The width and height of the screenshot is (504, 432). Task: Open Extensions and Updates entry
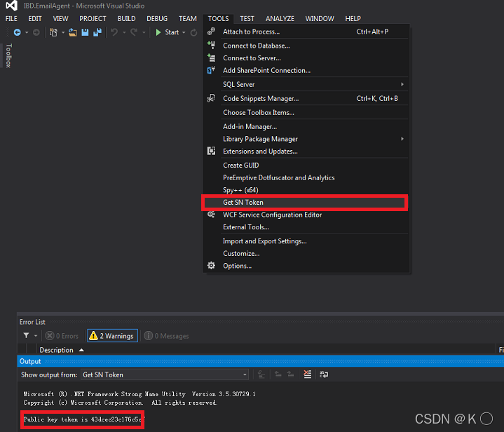tap(306, 151)
